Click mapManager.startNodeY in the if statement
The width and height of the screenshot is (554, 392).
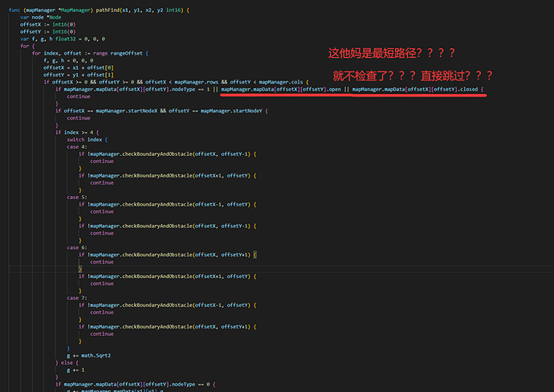click(x=231, y=111)
